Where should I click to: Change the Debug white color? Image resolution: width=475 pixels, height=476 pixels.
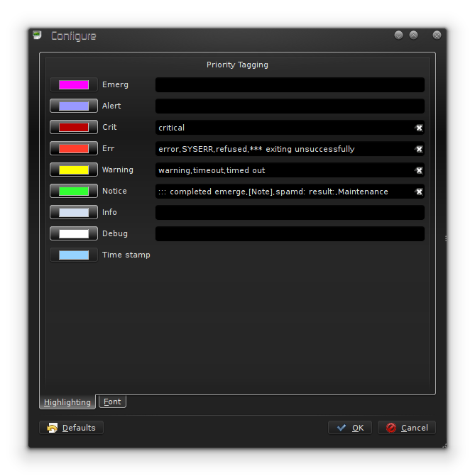[x=74, y=233]
